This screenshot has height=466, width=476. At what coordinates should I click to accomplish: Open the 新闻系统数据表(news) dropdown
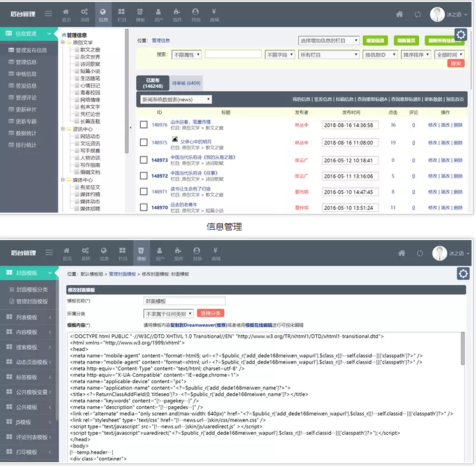point(176,99)
